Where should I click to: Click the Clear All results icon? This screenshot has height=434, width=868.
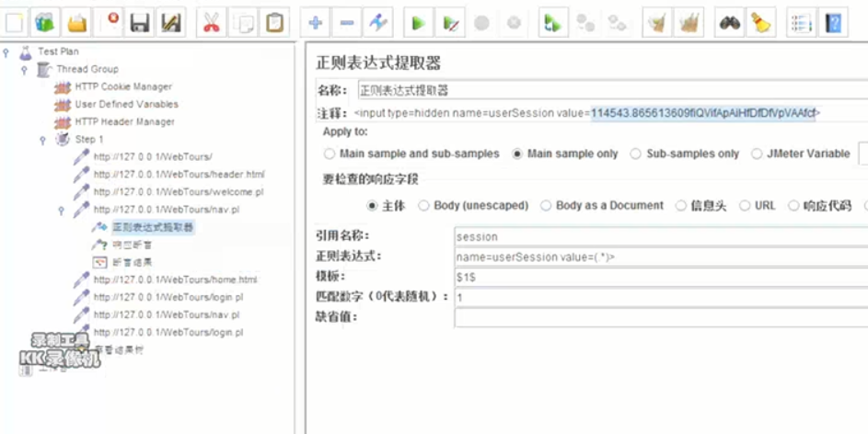(x=689, y=23)
